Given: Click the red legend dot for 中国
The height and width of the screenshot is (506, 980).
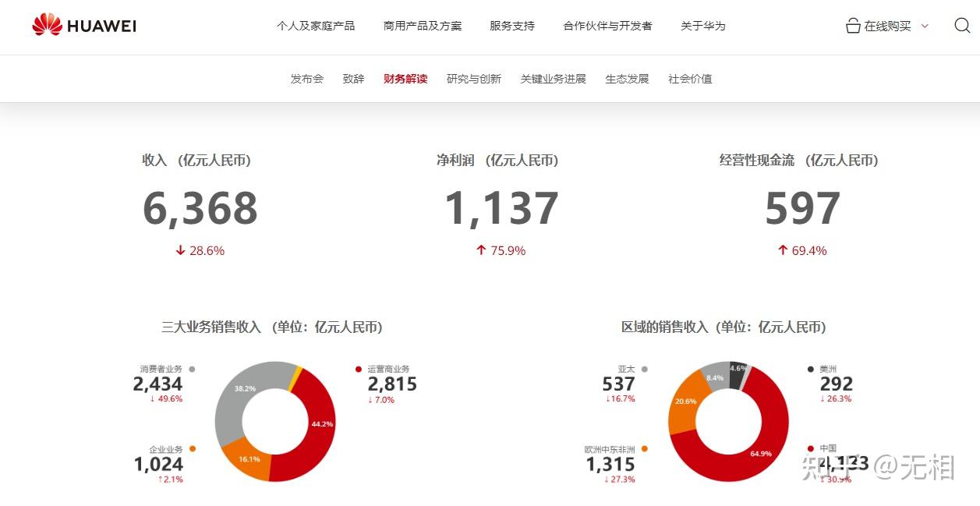Looking at the screenshot, I should pyautogui.click(x=811, y=448).
